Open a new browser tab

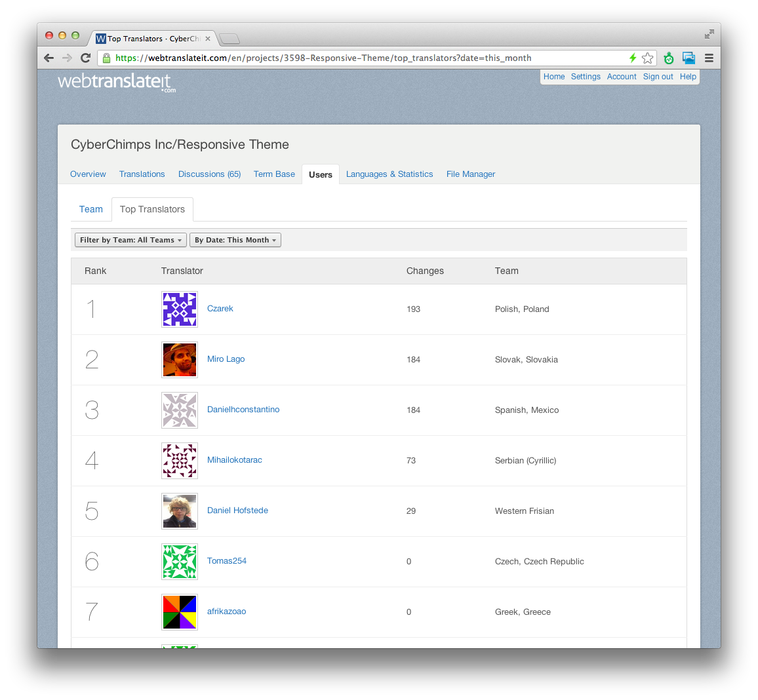(229, 39)
